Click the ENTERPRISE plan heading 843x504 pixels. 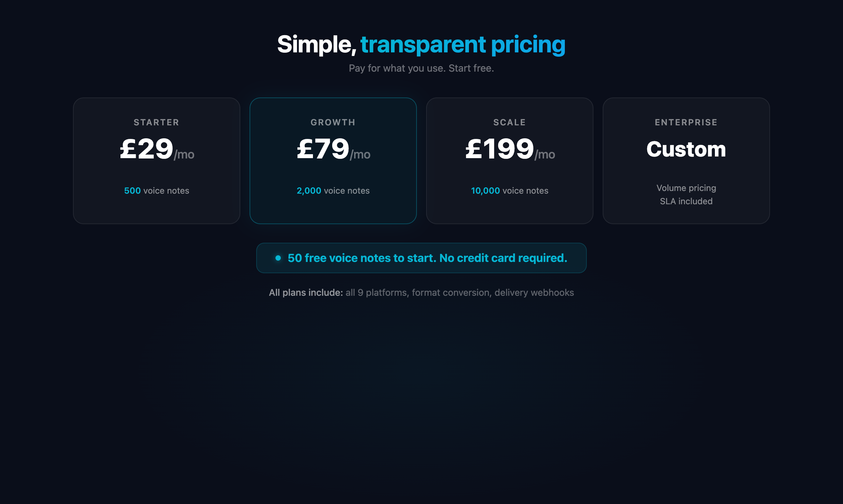coord(686,122)
